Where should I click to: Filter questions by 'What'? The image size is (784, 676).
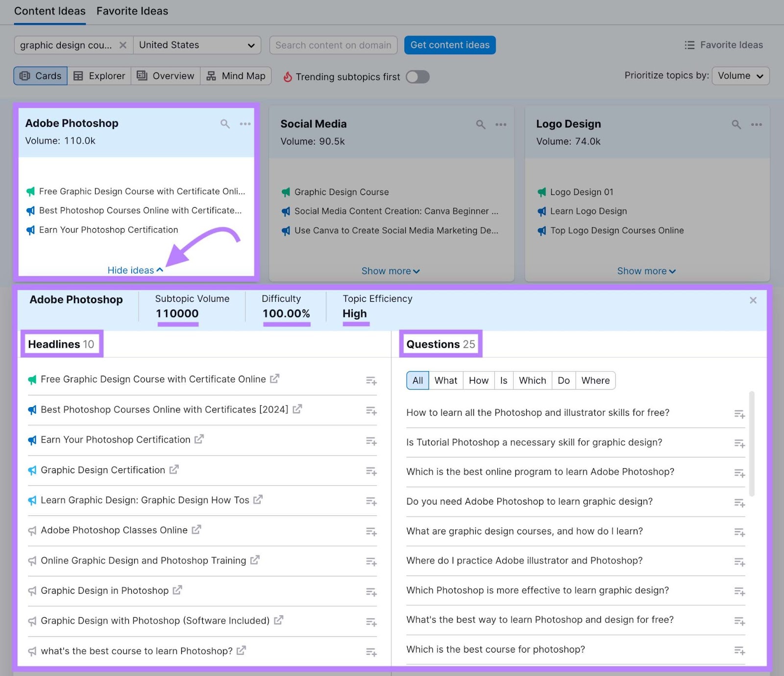[445, 381]
